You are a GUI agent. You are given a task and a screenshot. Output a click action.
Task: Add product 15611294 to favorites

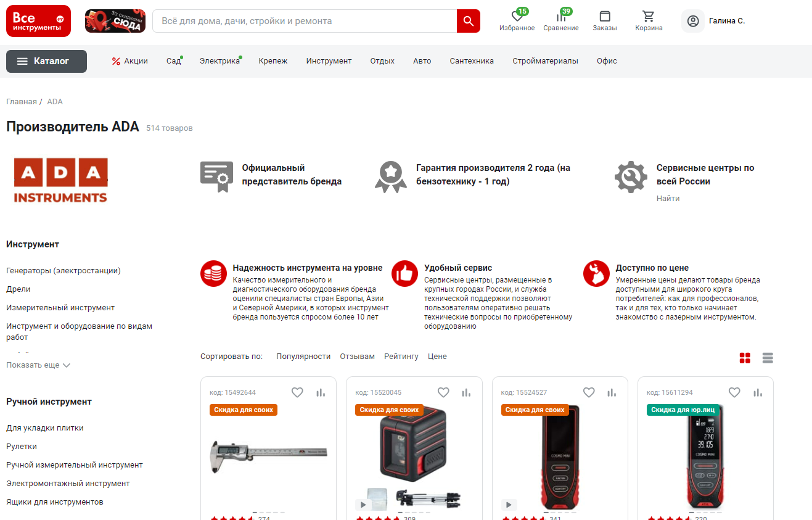click(x=734, y=392)
